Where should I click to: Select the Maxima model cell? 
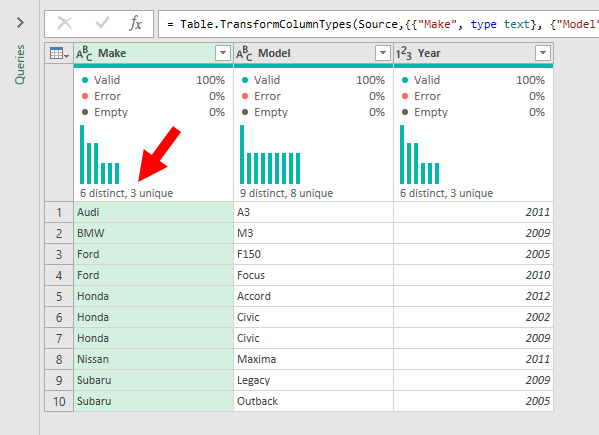click(313, 359)
